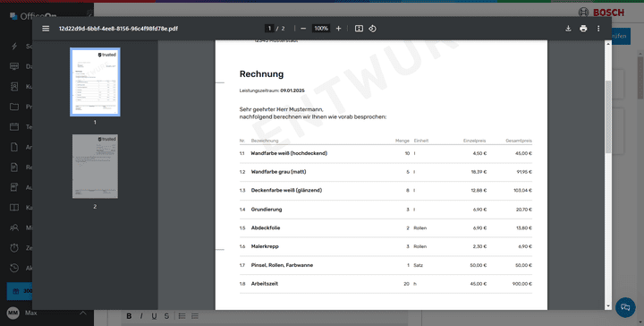Toggle the PDF sidebar menu icon
Viewport: 644px width, 326px height.
46,29
